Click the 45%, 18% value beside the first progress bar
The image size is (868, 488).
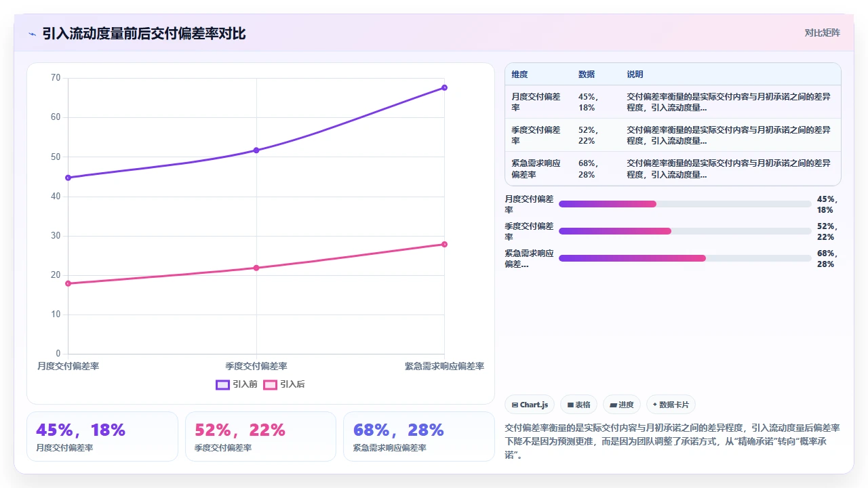[827, 204]
